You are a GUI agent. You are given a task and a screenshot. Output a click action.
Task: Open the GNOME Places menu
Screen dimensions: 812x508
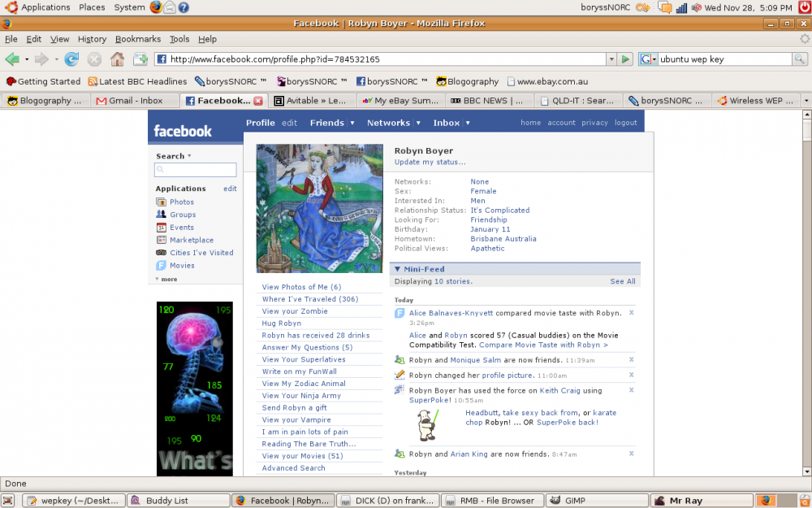tap(92, 7)
